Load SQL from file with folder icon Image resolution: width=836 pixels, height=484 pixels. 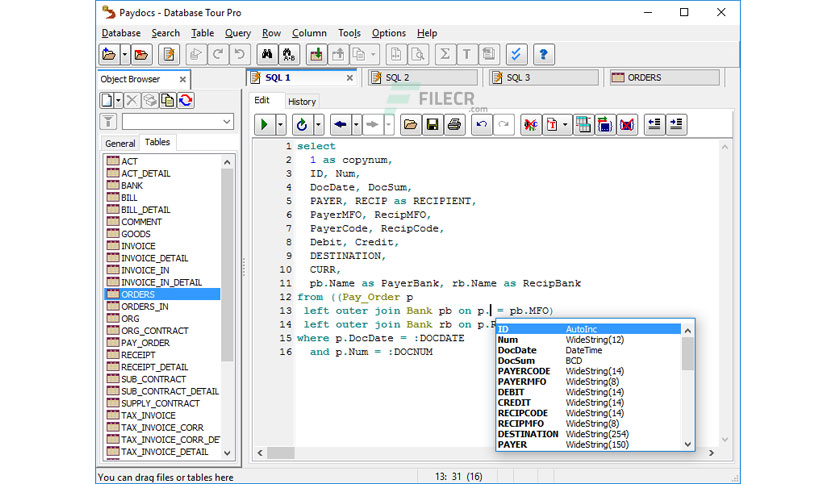pyautogui.click(x=410, y=125)
